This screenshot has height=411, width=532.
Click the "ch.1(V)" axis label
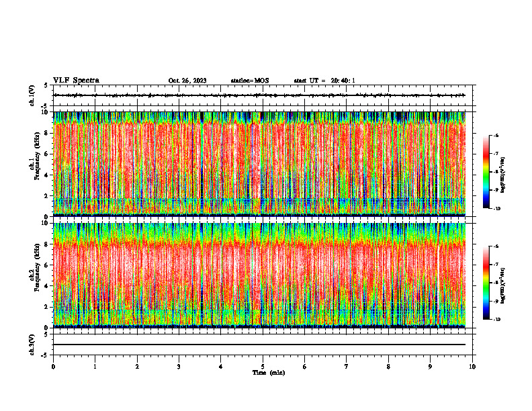[x=32, y=95]
